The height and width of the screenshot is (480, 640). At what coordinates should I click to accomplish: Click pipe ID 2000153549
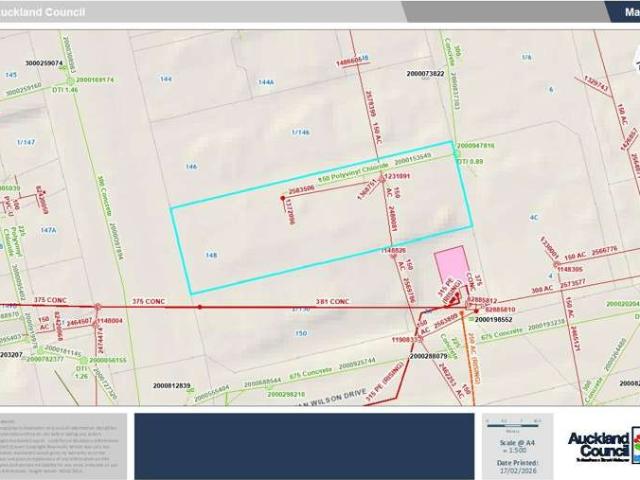pos(413,158)
